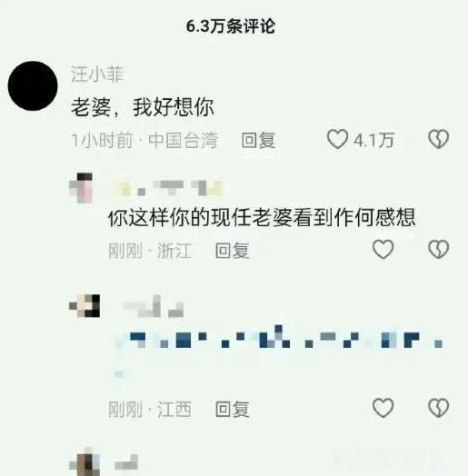Viewport: 468px width, 476px height.
Task: Click 回复 under the 浙江 comment
Action: [233, 251]
